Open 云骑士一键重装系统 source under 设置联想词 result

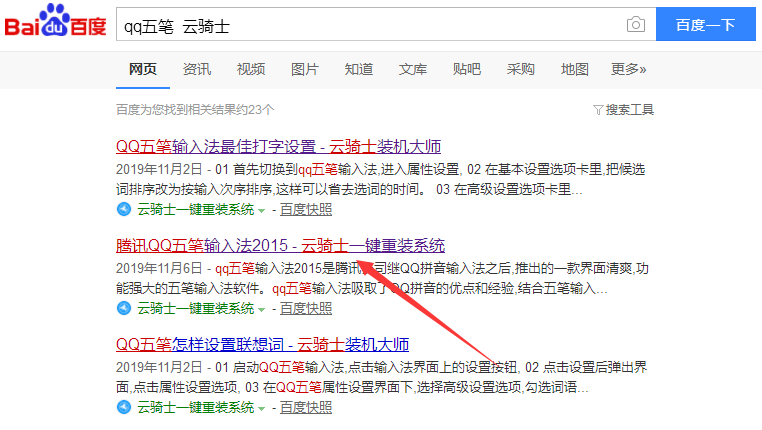196,407
